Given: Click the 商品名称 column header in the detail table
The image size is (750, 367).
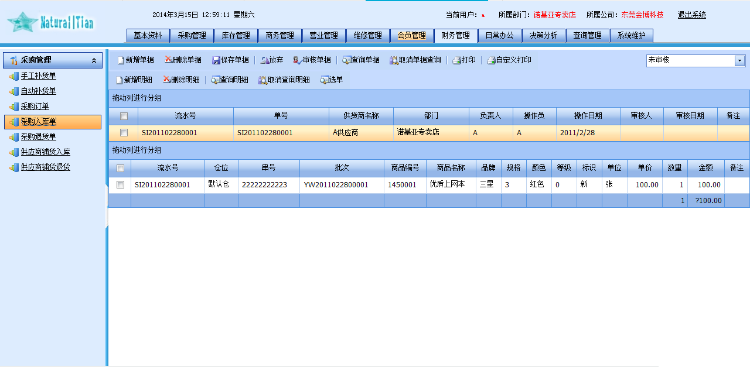Looking at the screenshot, I should click(451, 168).
